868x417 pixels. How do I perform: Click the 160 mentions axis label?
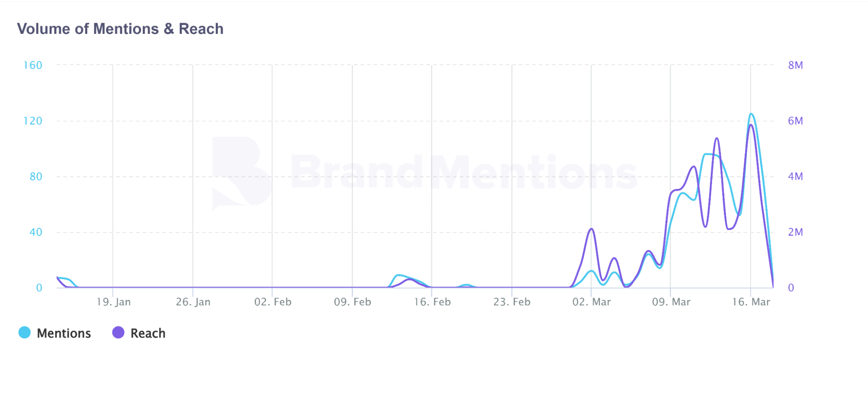click(33, 66)
